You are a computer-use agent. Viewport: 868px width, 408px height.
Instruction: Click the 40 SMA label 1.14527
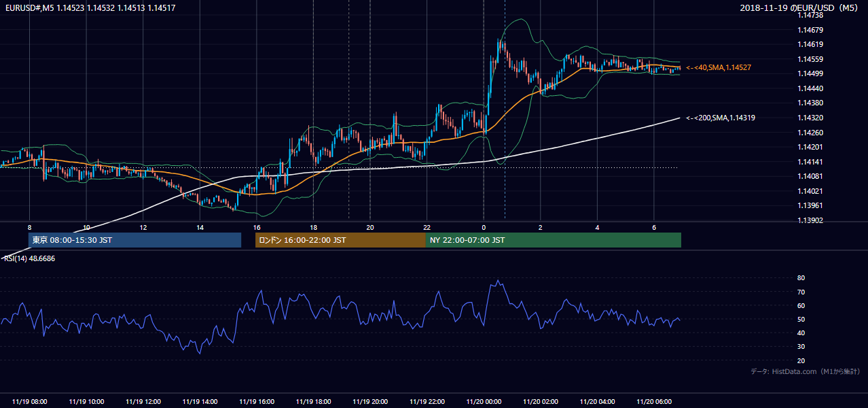pyautogui.click(x=718, y=67)
